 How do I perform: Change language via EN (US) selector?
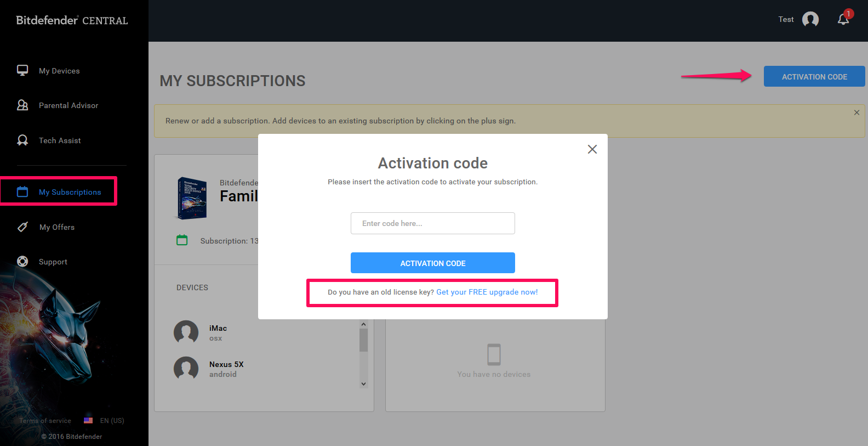click(112, 421)
